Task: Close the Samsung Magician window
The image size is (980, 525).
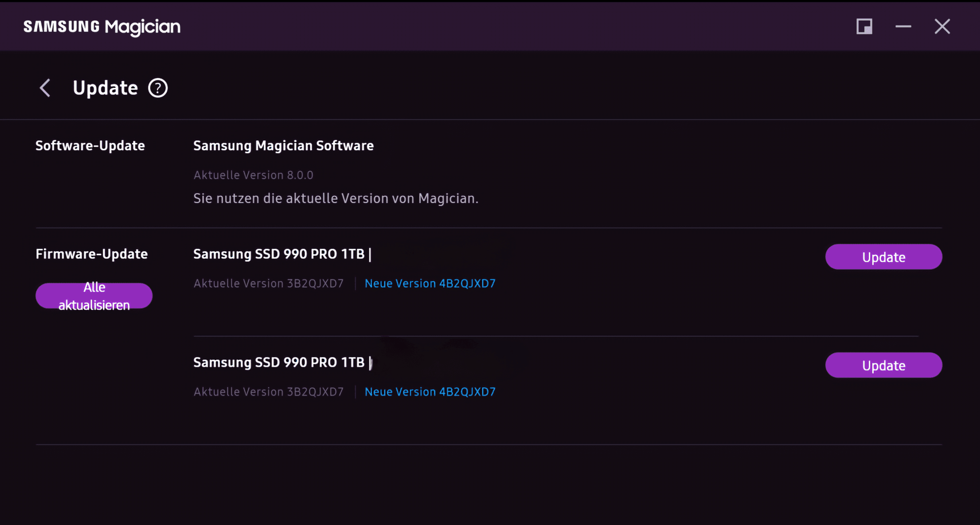Action: point(942,26)
